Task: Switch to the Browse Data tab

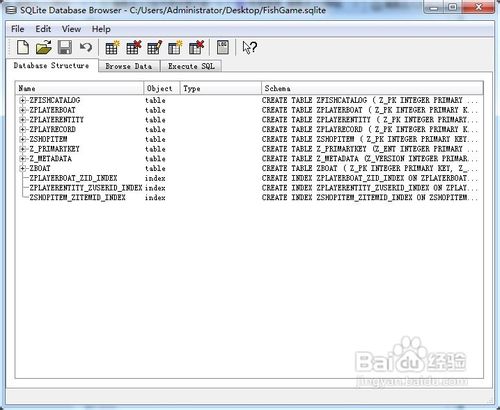Action: (129, 66)
